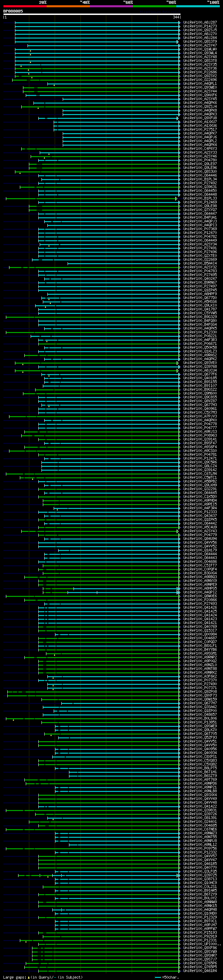Click the arrowhead ending the UniRef100_A6JCU4 alignment bar
The image size is (223, 980).
(x=178, y=371)
